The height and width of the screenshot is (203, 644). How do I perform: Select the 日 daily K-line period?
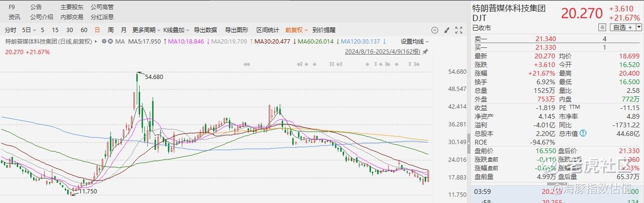point(97,30)
